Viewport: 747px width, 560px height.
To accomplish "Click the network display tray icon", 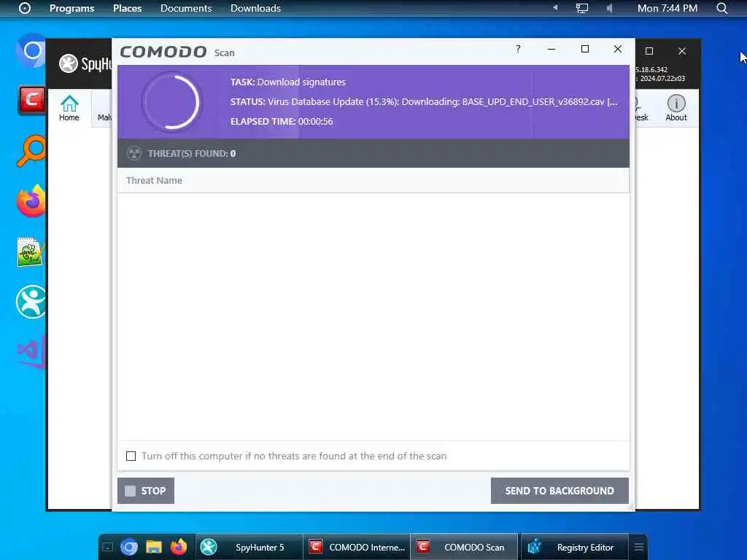I will pos(581,8).
